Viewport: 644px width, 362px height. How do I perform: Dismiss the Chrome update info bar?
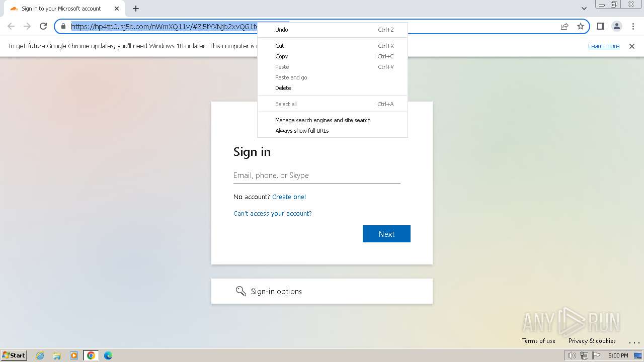(x=632, y=46)
